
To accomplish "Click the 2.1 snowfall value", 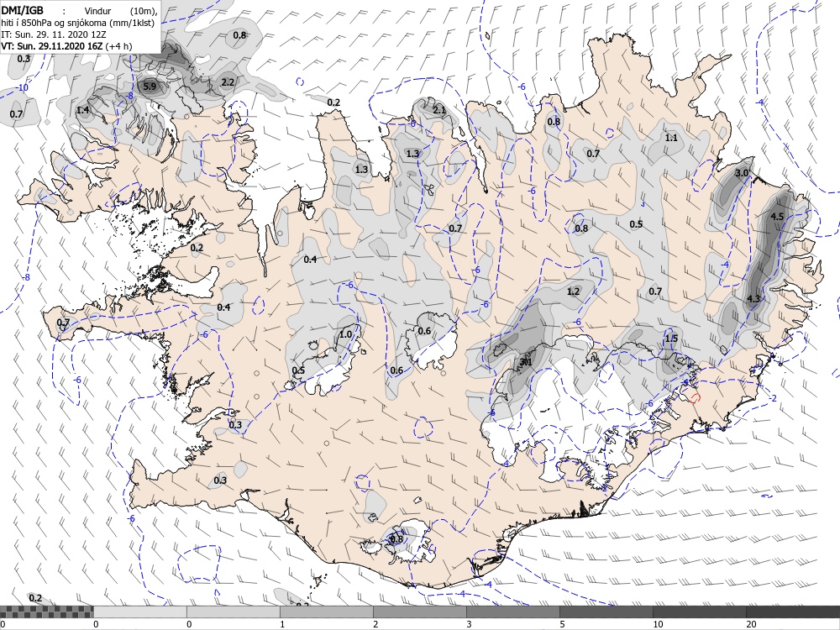I will (x=439, y=110).
